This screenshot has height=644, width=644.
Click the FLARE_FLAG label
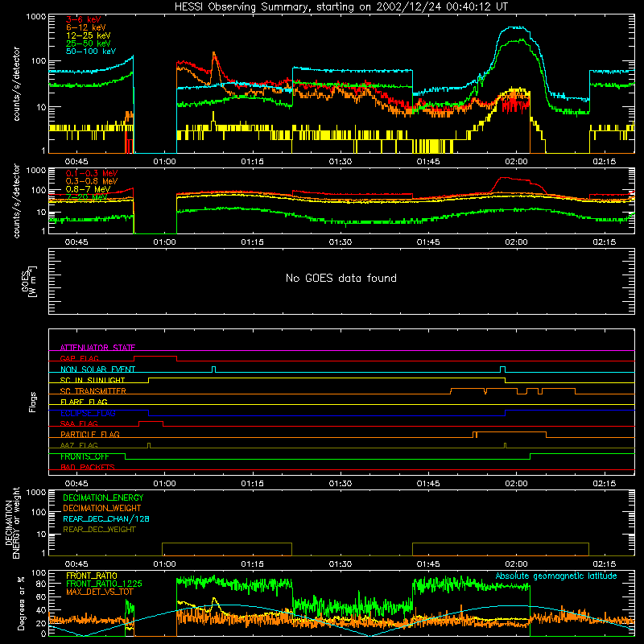[84, 402]
